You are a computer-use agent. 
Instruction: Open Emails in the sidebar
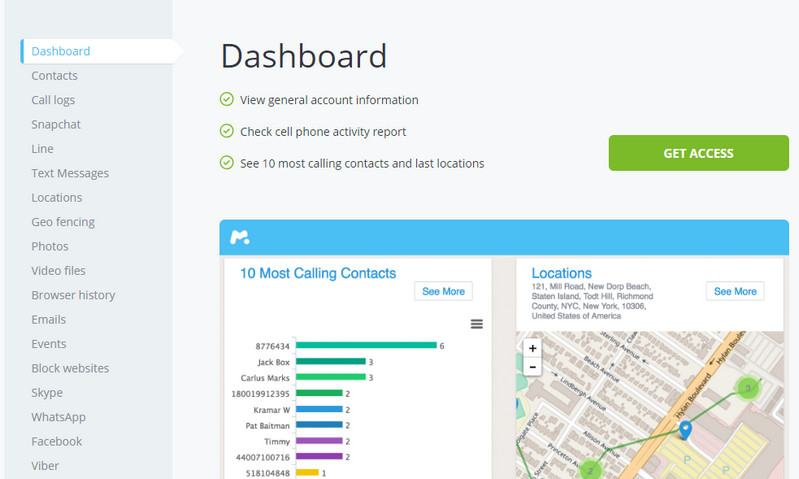click(48, 320)
